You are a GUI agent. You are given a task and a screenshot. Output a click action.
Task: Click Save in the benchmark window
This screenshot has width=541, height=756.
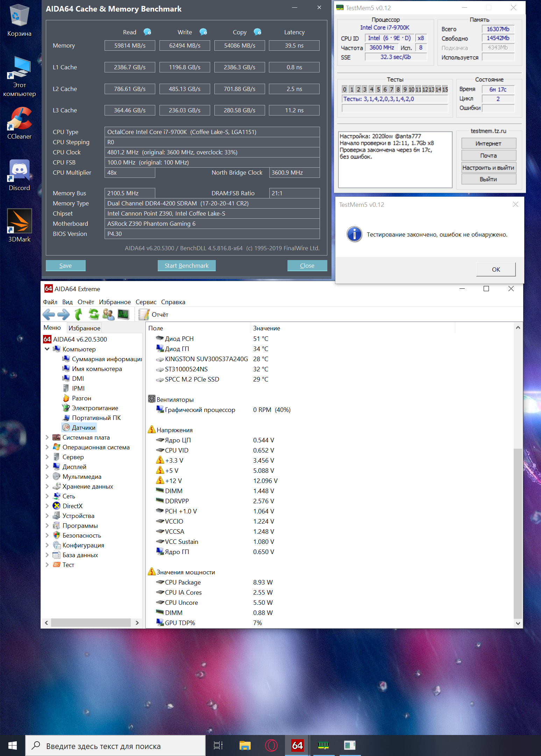pyautogui.click(x=65, y=266)
